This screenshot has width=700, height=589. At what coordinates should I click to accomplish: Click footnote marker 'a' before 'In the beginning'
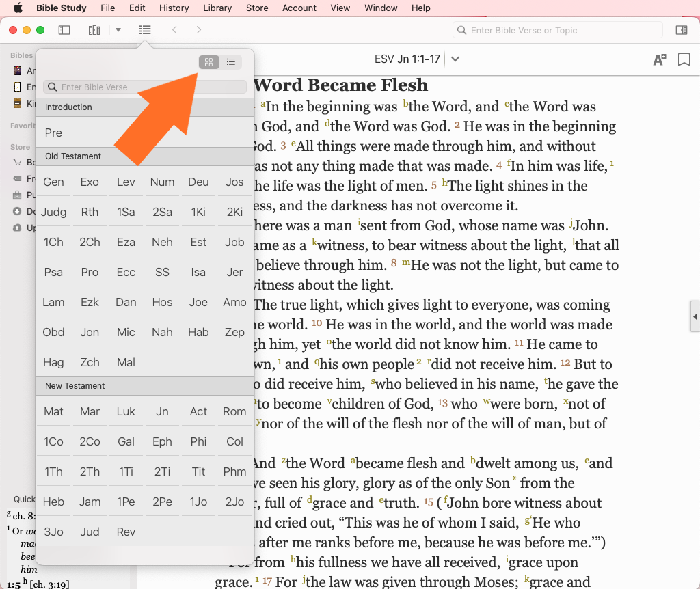pos(263,104)
